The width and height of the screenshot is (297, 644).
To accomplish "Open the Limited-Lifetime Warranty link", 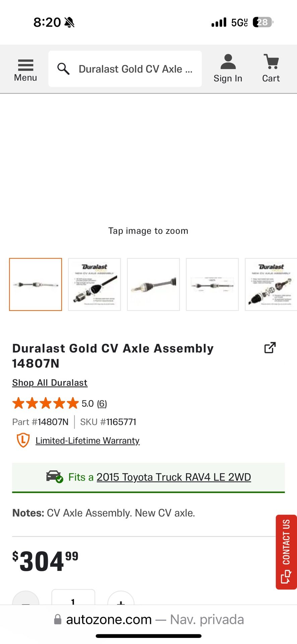I will (x=87, y=440).
